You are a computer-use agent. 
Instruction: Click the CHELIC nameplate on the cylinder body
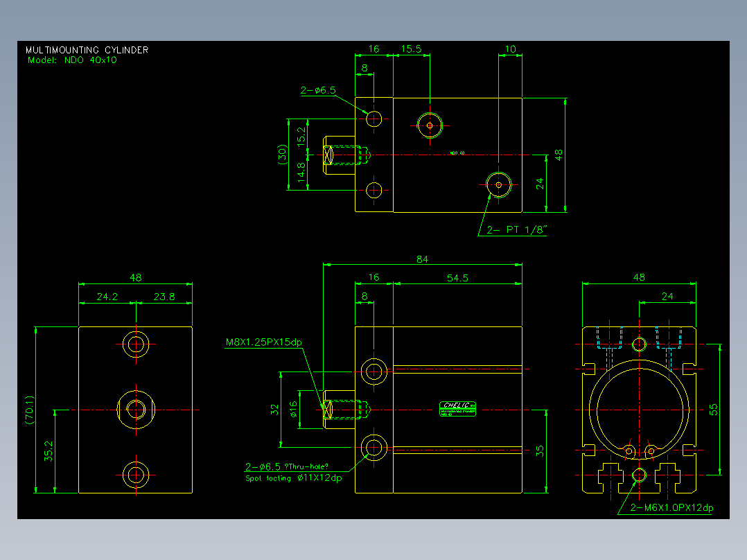(457, 409)
